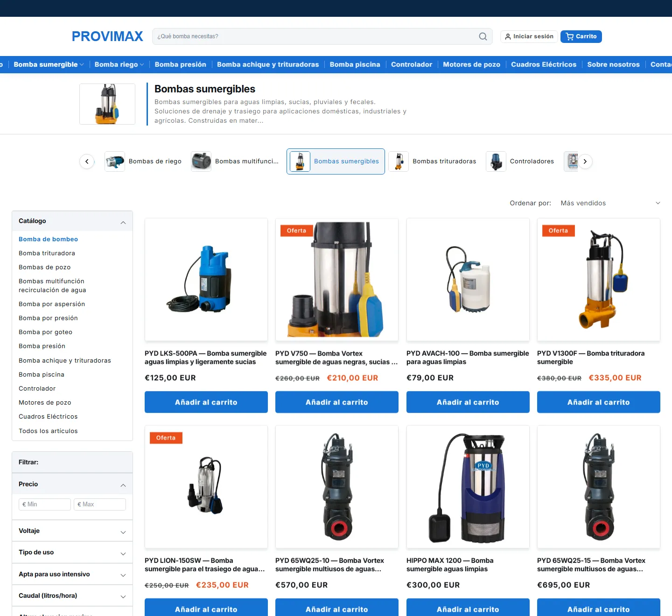This screenshot has height=616, width=672.
Task: Expand Apta para uso intensivo filter
Action: point(72,574)
